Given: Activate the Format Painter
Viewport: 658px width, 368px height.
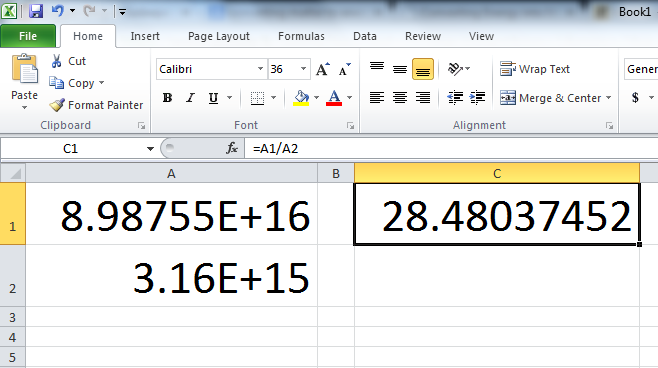Looking at the screenshot, I should pos(96,105).
